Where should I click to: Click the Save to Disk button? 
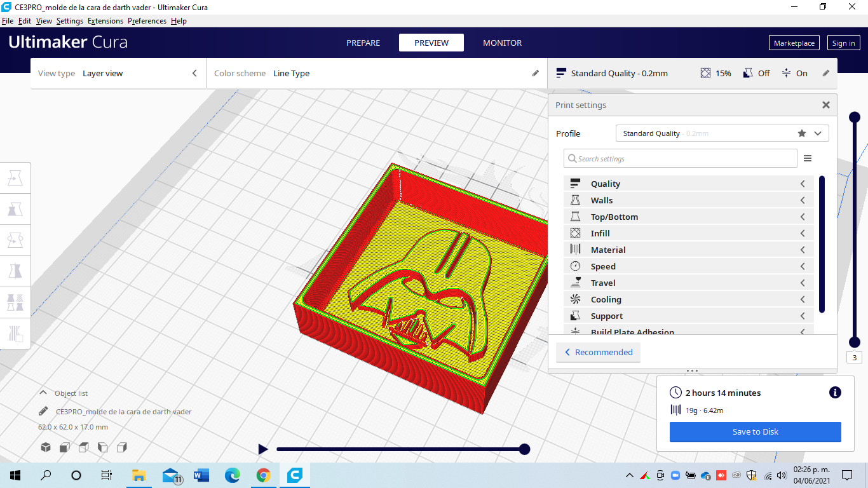(x=756, y=431)
